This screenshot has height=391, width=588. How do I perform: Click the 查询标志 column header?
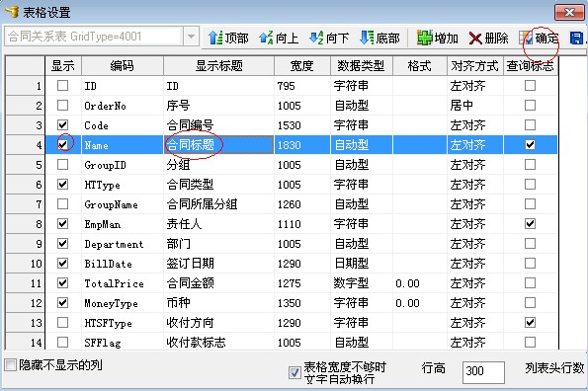coord(531,66)
